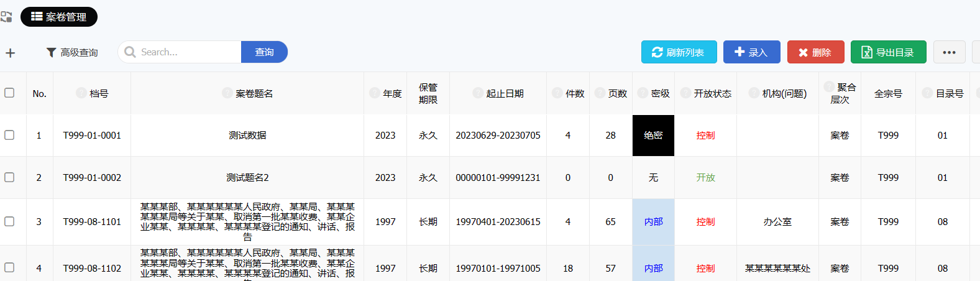Image resolution: width=980 pixels, height=281 pixels.
Task: Open 高级查询 advanced filter
Action: 72,53
